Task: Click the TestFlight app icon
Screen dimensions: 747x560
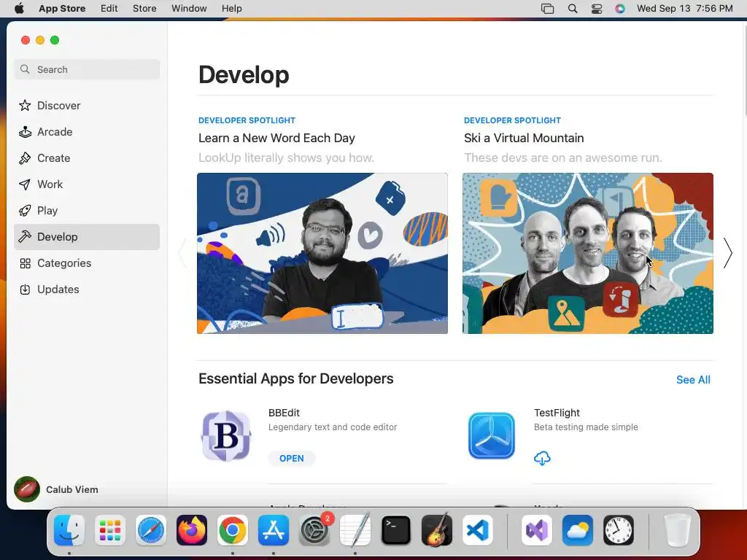Action: [492, 436]
